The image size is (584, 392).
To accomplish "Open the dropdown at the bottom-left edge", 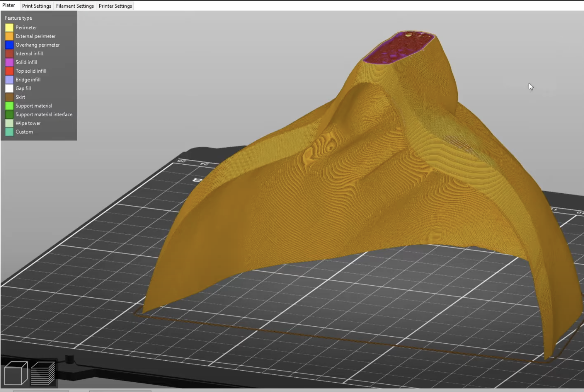I will [x=41, y=391].
